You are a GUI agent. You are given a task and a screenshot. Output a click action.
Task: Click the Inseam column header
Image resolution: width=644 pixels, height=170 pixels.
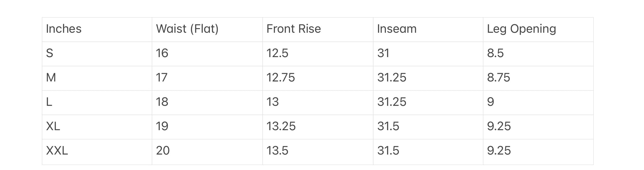tap(397, 29)
